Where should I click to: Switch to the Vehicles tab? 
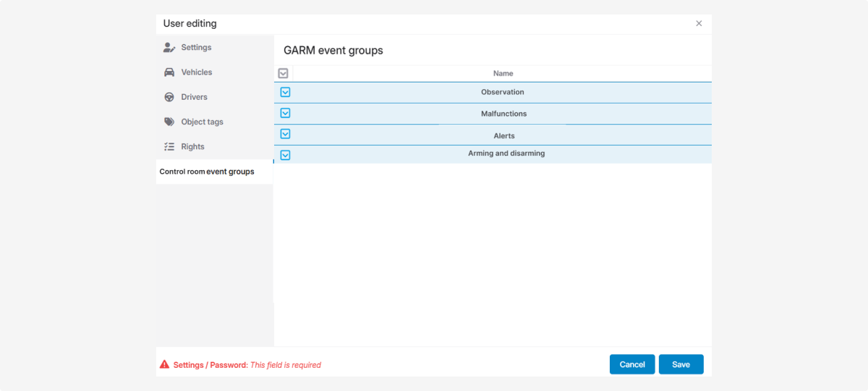(197, 72)
